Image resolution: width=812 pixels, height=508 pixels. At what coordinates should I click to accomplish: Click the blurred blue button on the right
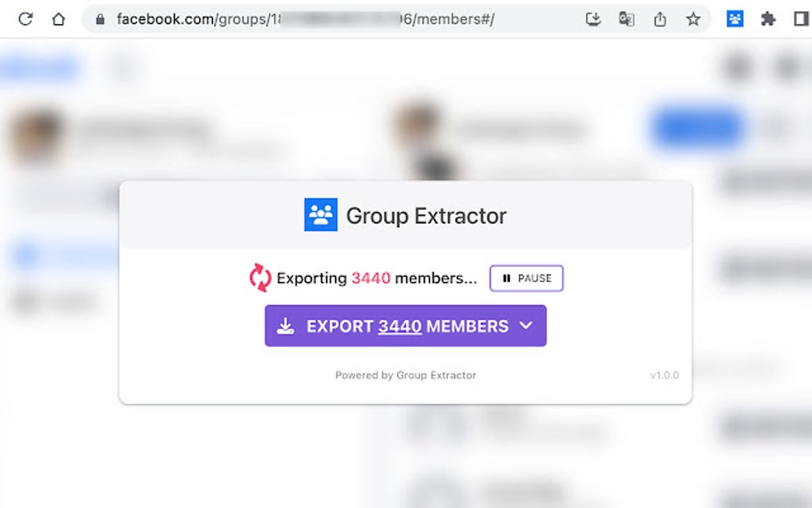697,127
